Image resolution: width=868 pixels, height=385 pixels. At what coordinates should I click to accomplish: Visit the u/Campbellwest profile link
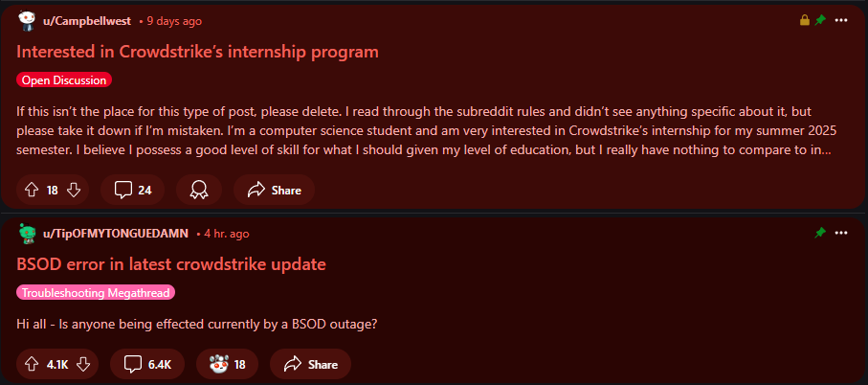87,21
